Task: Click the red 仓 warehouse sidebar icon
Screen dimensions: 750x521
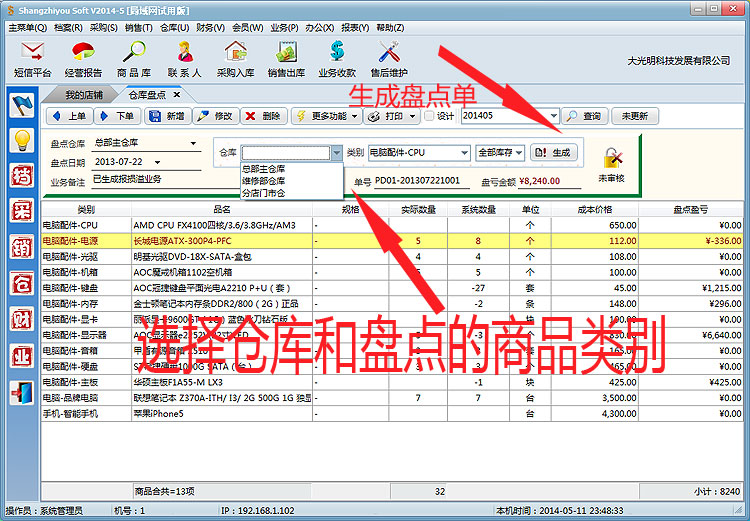Action: coord(22,283)
